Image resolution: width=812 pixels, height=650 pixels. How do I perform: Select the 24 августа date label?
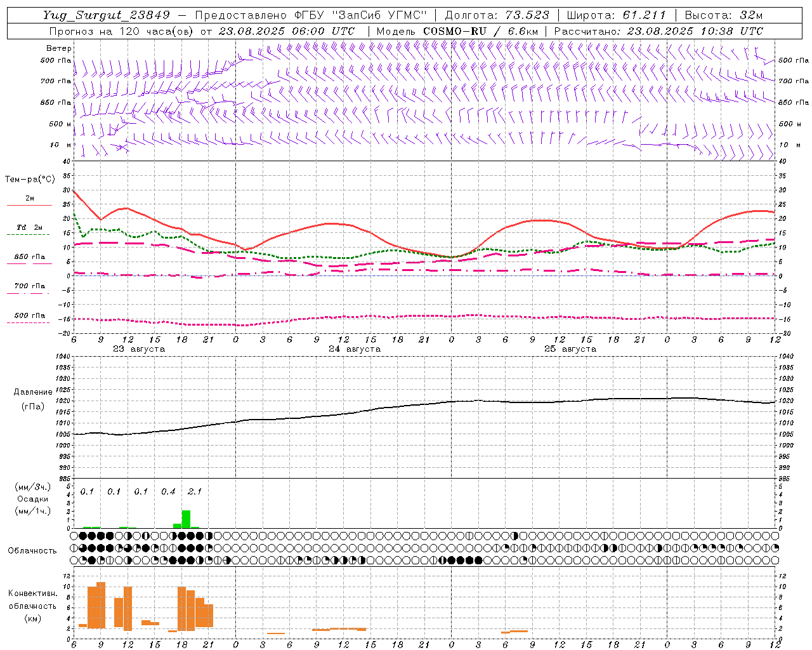[355, 349]
